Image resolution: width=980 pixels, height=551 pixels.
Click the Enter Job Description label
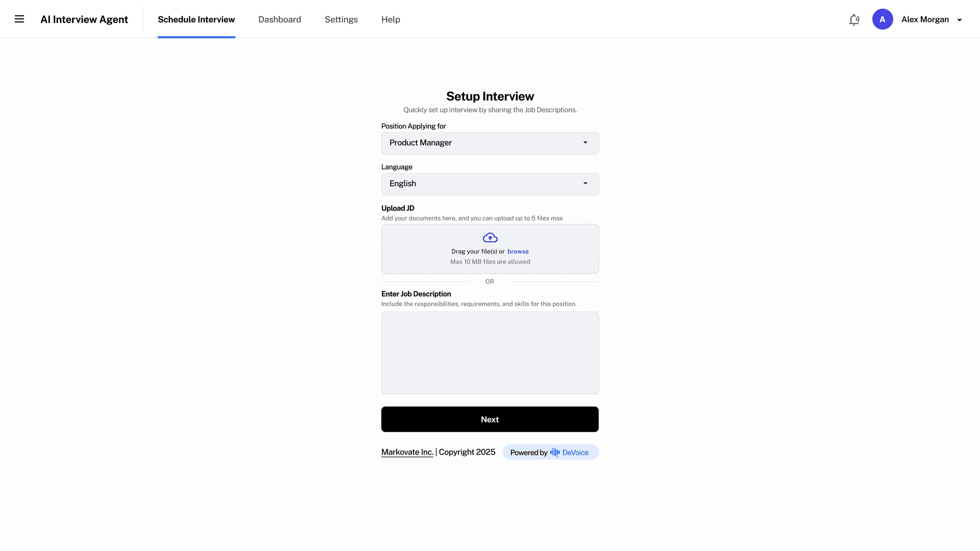pos(416,294)
